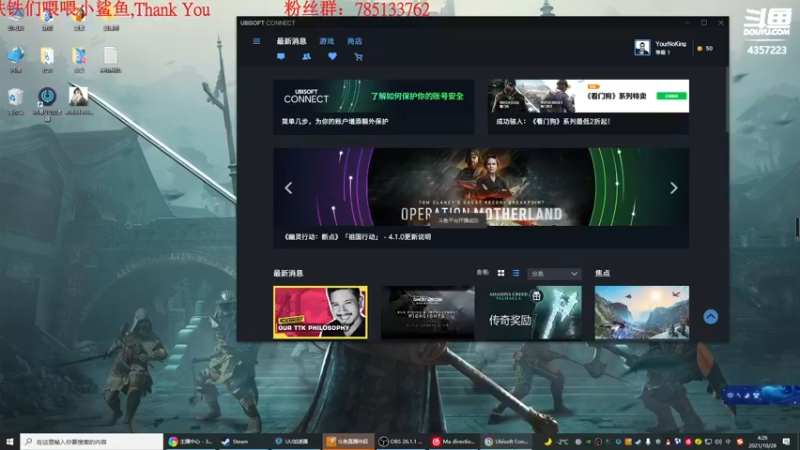Open the Chrome taskbar window

point(190,441)
